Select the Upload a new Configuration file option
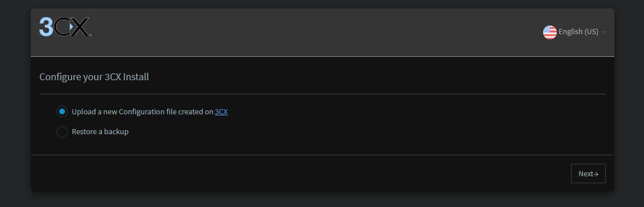Screen dimensions: 644x207 click(142, 111)
